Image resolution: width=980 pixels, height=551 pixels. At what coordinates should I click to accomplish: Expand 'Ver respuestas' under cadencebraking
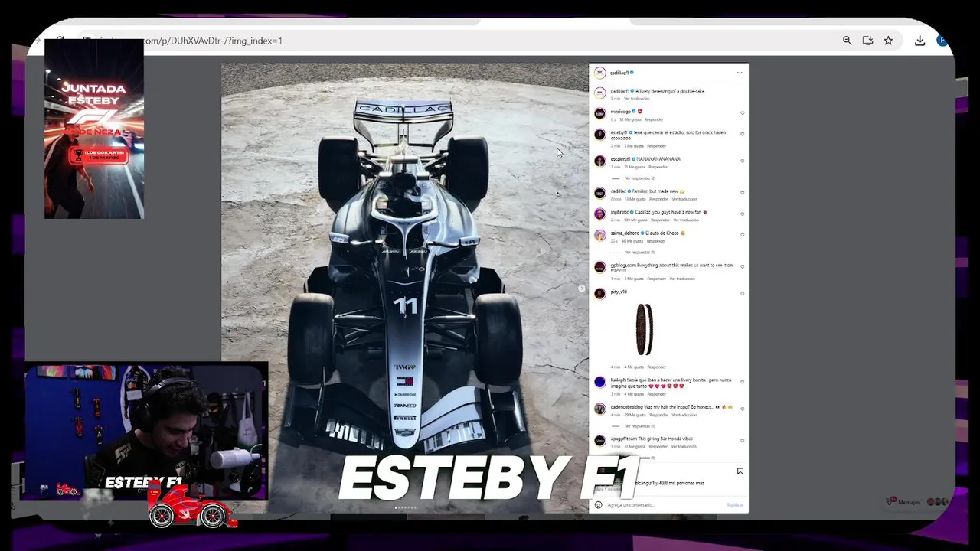pyautogui.click(x=639, y=425)
